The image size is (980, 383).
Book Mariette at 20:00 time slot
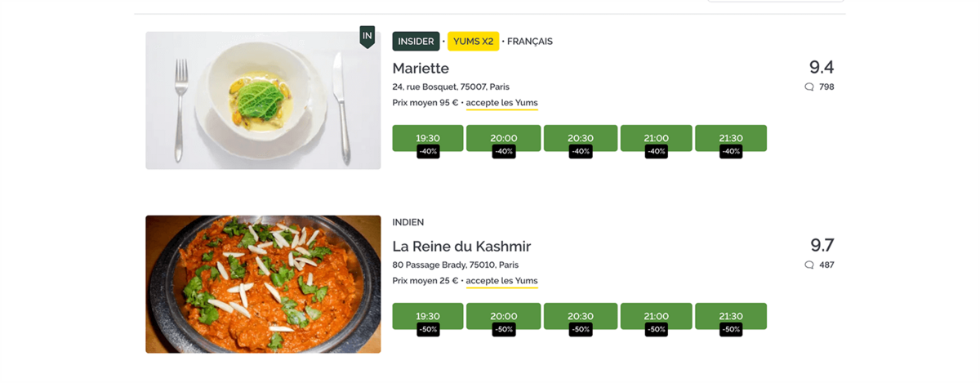pos(503,138)
